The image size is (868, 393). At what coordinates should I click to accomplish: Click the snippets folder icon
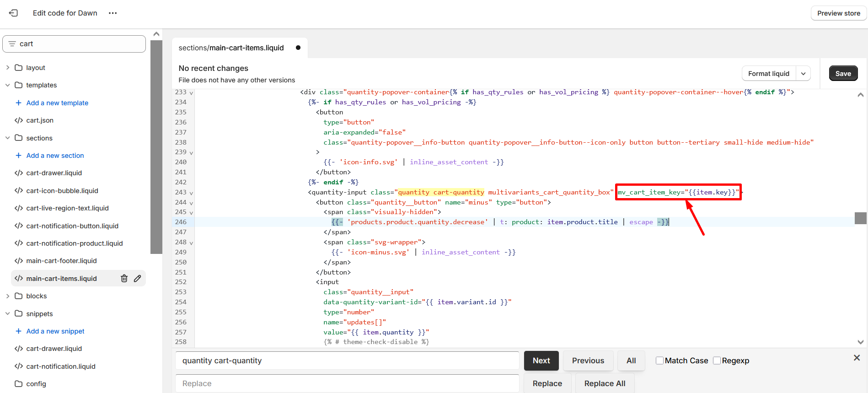coord(19,313)
